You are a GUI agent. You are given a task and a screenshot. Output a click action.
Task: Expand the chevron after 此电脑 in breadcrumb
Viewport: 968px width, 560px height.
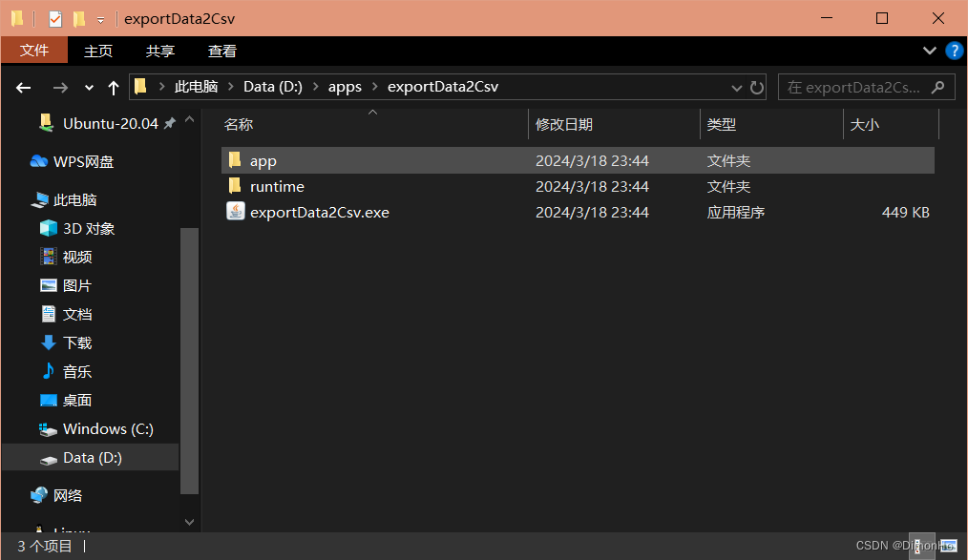point(231,87)
